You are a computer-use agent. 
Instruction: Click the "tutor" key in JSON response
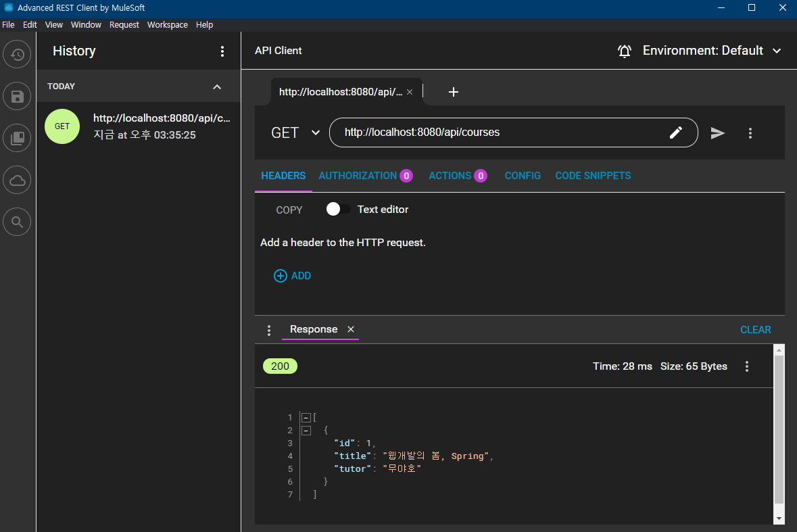pos(353,469)
